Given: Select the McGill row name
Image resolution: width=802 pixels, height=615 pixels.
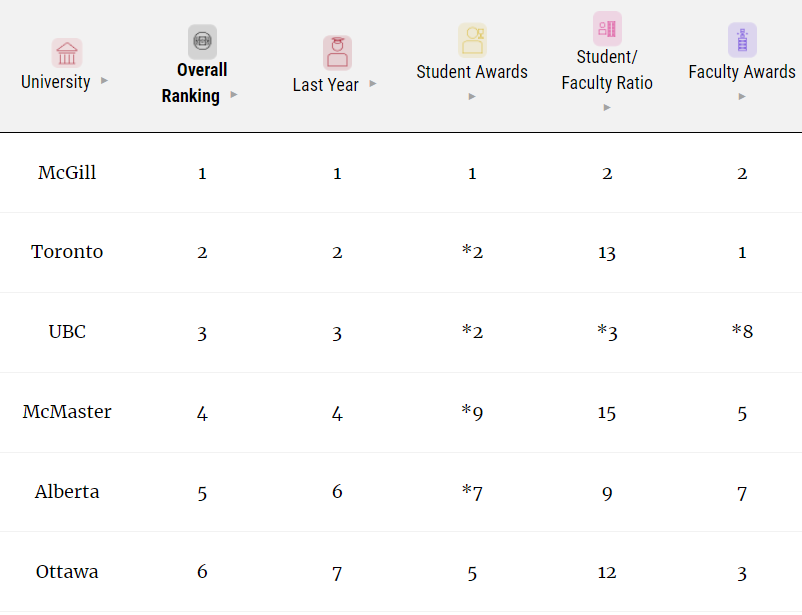Looking at the screenshot, I should click(67, 173).
